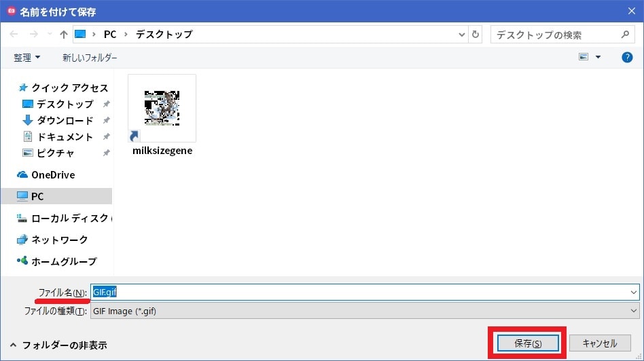Refresh the folder view
This screenshot has width=644, height=361.
tap(476, 35)
